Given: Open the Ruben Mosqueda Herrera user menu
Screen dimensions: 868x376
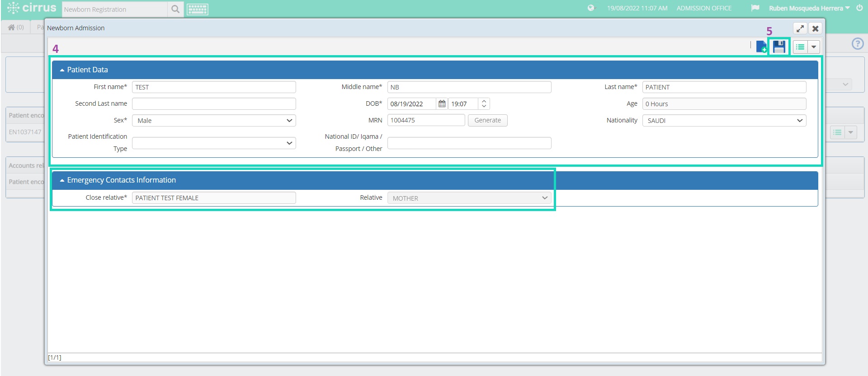Looking at the screenshot, I should [809, 8].
